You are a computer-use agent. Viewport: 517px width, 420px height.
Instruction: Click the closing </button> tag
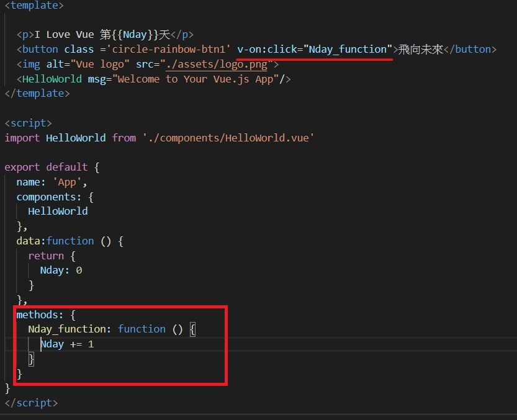coord(470,50)
